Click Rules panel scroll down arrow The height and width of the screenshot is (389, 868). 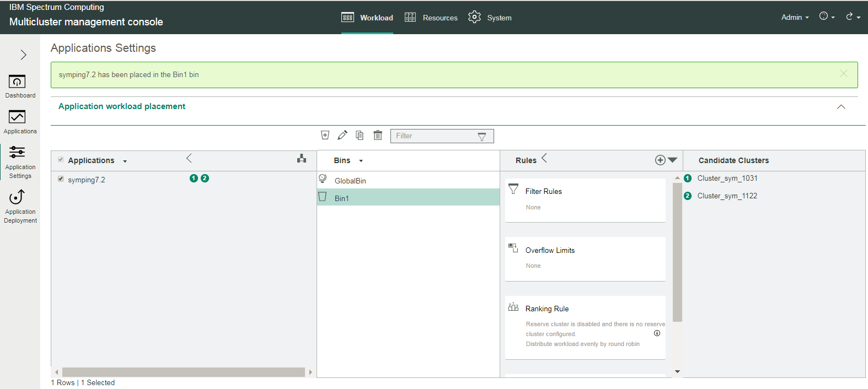tap(677, 372)
